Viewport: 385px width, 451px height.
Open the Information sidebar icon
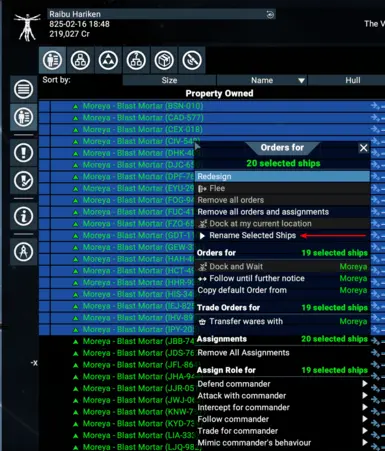click(x=23, y=216)
